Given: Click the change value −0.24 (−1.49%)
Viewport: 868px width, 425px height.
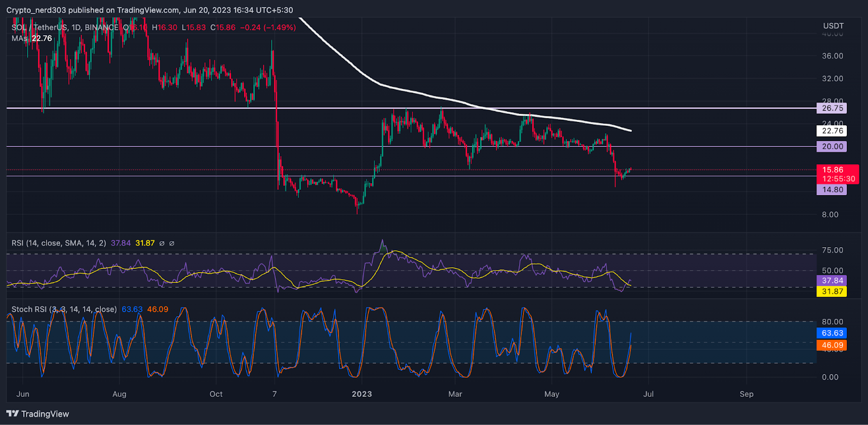Looking at the screenshot, I should coord(268,28).
